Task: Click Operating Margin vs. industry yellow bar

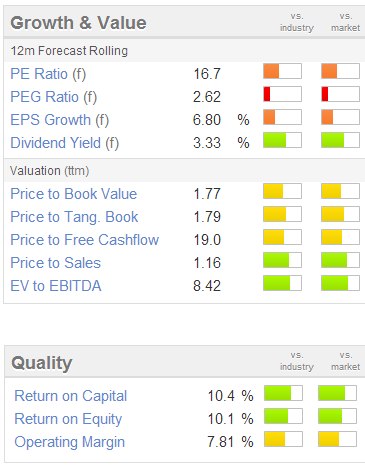Action: [x=283, y=439]
